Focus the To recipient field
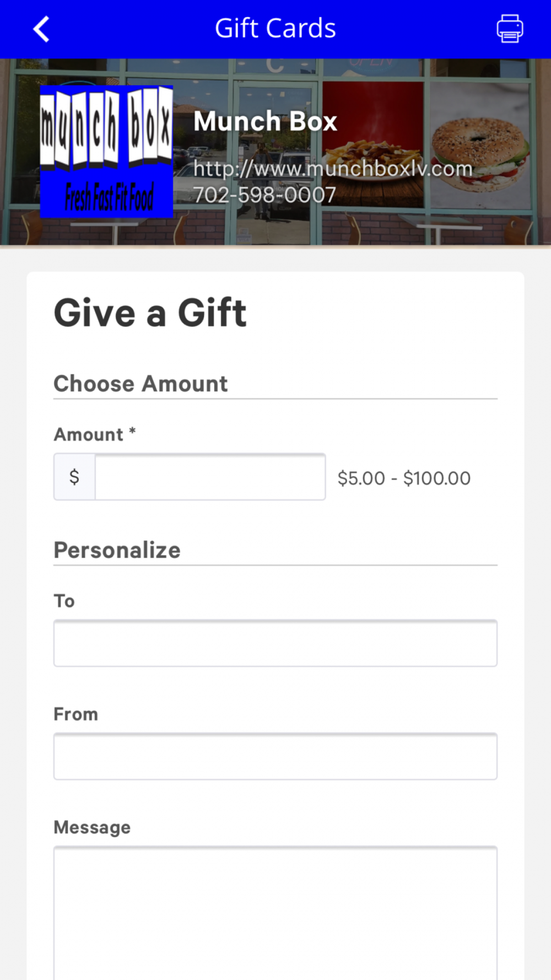The height and width of the screenshot is (980, 551). pos(275,643)
